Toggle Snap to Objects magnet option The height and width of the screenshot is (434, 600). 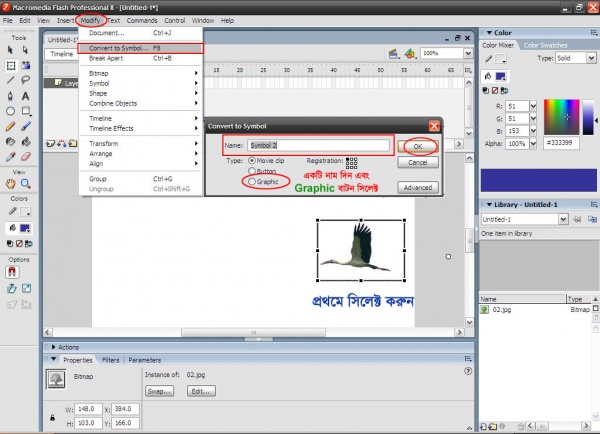12,272
